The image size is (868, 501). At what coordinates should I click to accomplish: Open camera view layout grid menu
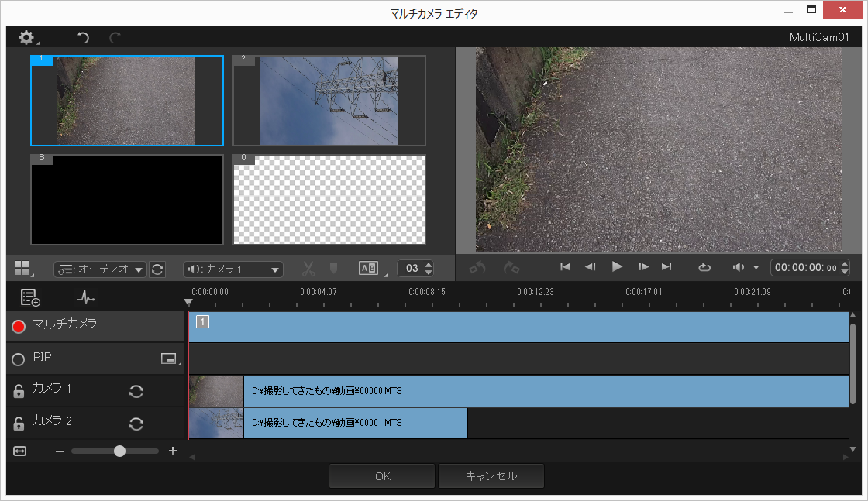pos(22,269)
